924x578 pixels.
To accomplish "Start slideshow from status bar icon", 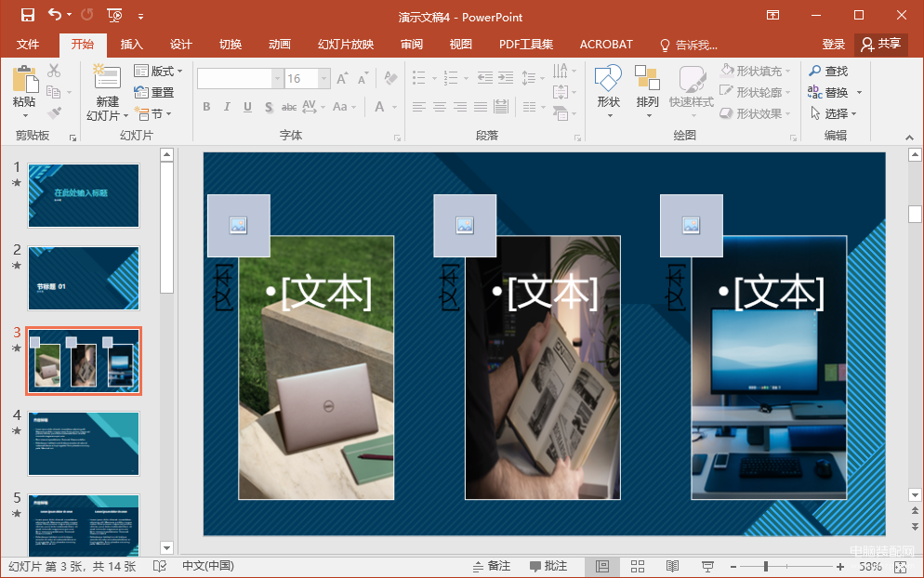I will (x=707, y=566).
